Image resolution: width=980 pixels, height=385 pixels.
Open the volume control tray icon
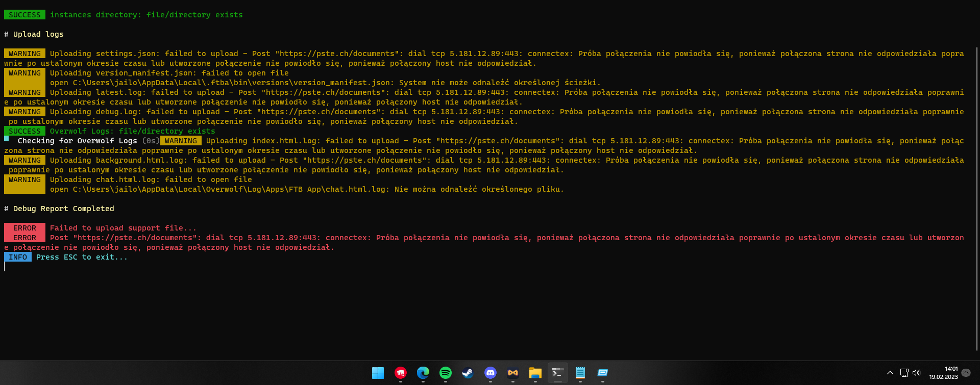pos(916,373)
